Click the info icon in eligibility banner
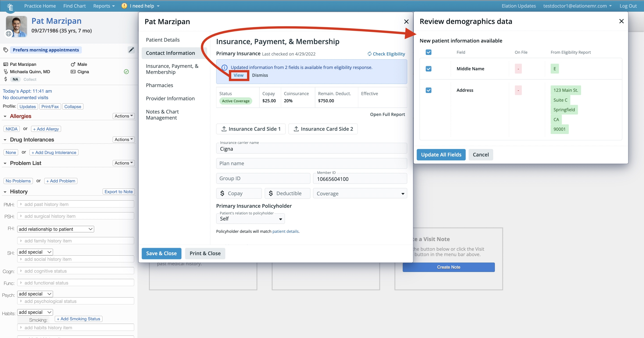 (x=224, y=67)
